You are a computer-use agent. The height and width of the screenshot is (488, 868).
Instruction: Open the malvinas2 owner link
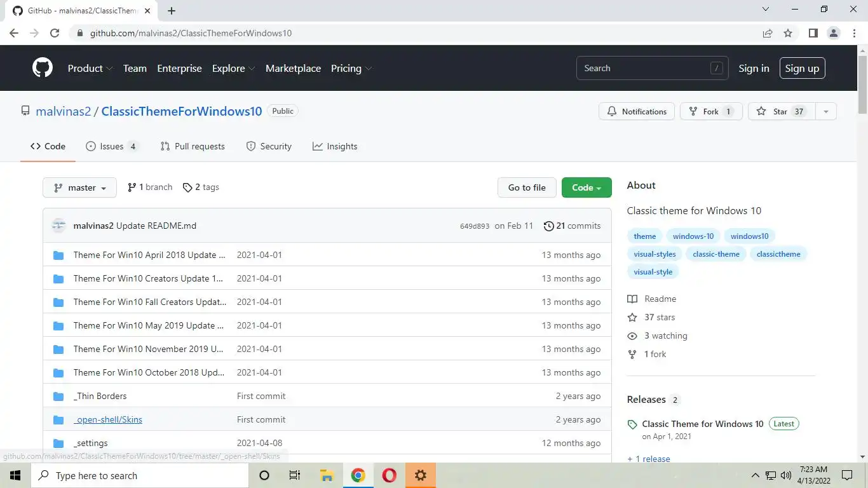tap(64, 111)
